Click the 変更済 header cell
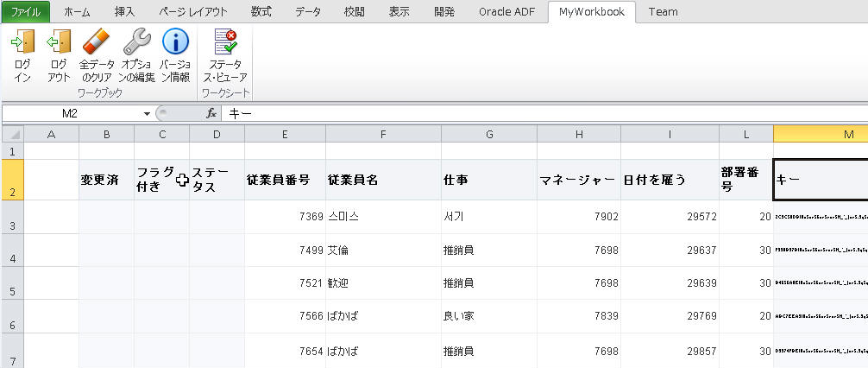The width and height of the screenshot is (868, 368). click(x=106, y=180)
